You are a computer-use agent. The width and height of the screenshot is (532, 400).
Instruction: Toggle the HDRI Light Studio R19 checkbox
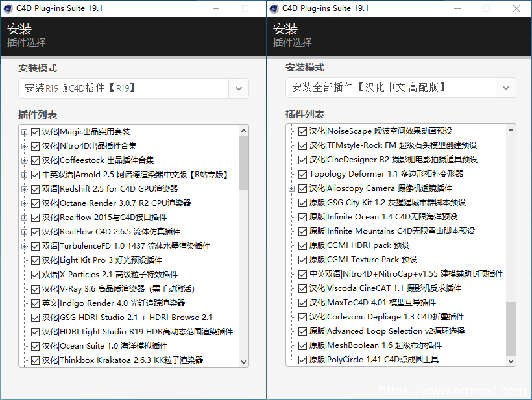point(35,332)
